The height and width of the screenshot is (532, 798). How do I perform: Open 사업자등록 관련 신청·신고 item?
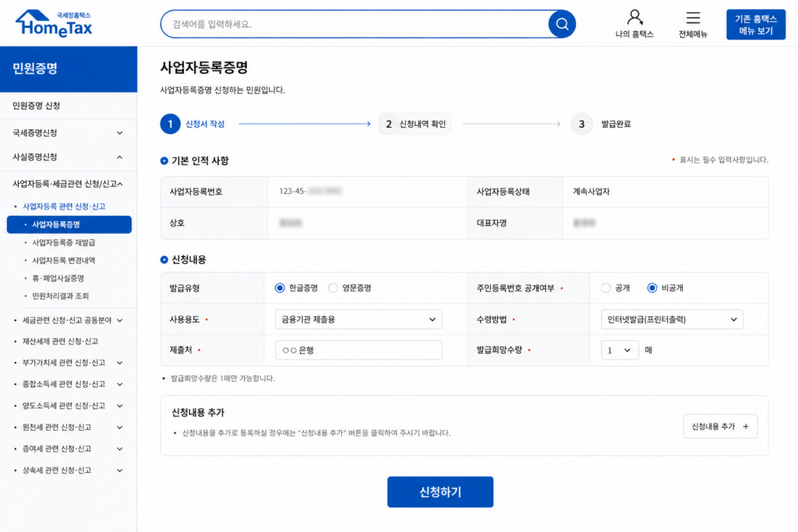[64, 206]
